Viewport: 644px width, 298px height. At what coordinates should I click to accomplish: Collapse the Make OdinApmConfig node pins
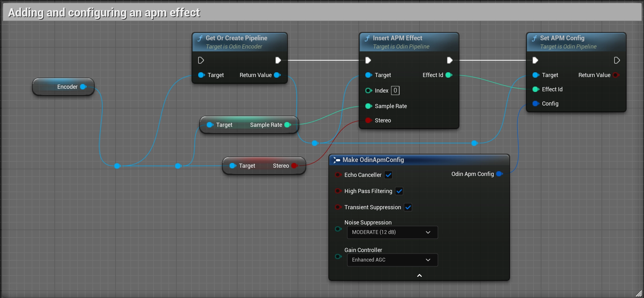(419, 275)
